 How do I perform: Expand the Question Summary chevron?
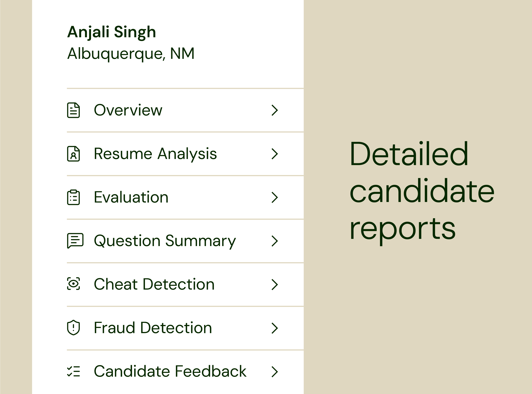click(x=275, y=241)
